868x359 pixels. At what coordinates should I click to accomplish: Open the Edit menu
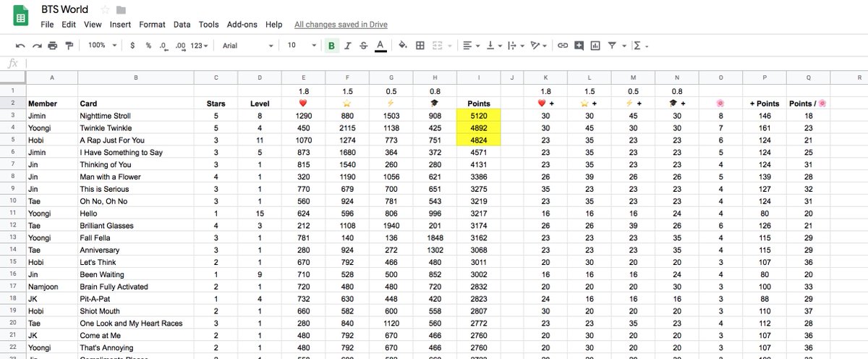pyautogui.click(x=69, y=24)
